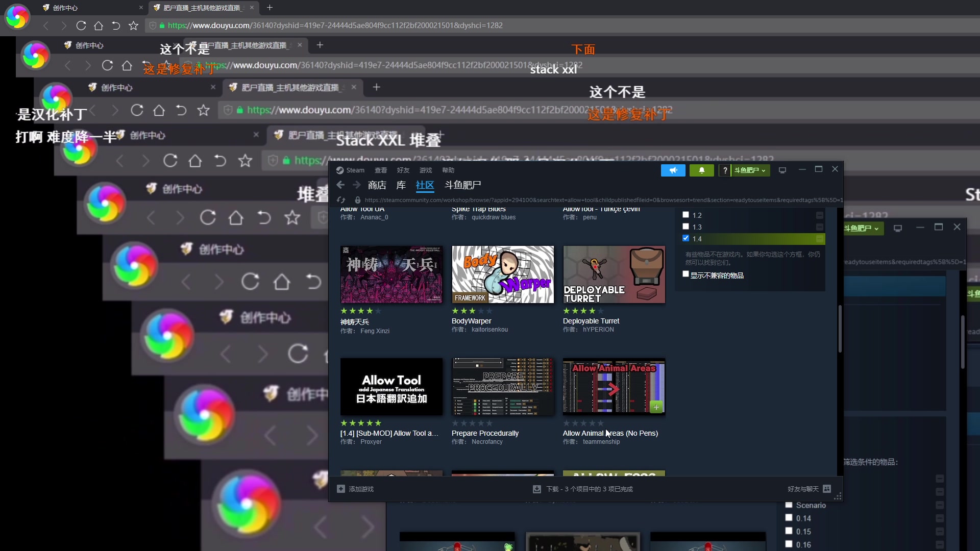The height and width of the screenshot is (551, 980).
Task: Click the exclude minus button for 1.2
Action: pyautogui.click(x=820, y=215)
